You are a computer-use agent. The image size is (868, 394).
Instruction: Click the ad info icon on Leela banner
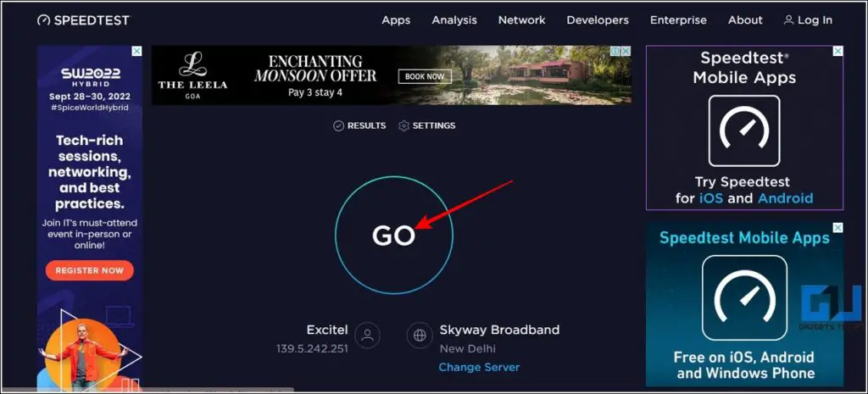[x=615, y=51]
